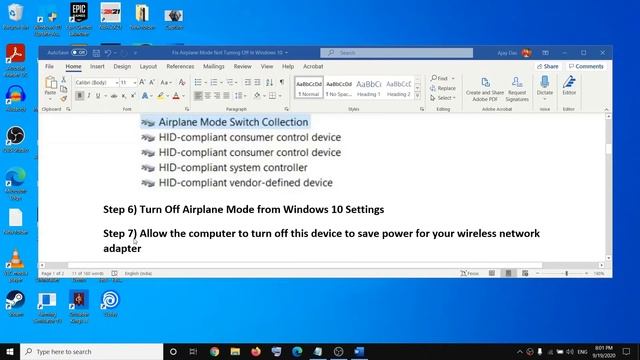The width and height of the screenshot is (640, 360).
Task: Open Windows Start menu
Action: tap(10, 351)
